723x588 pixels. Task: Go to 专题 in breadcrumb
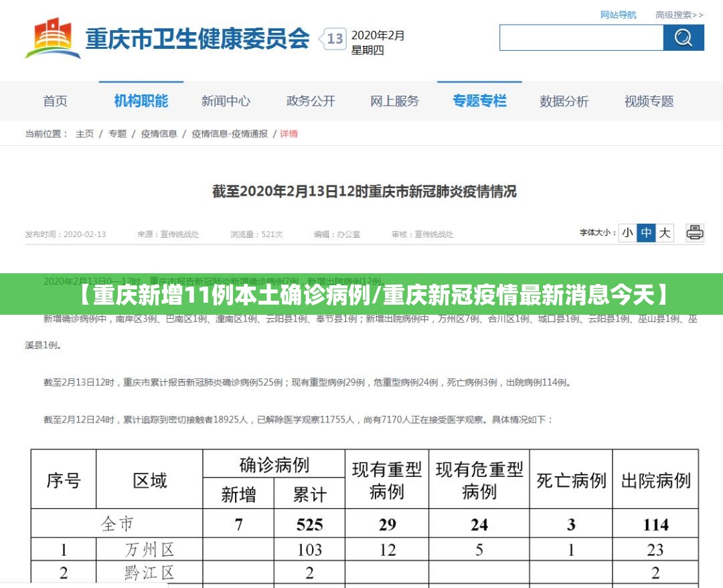click(x=117, y=134)
